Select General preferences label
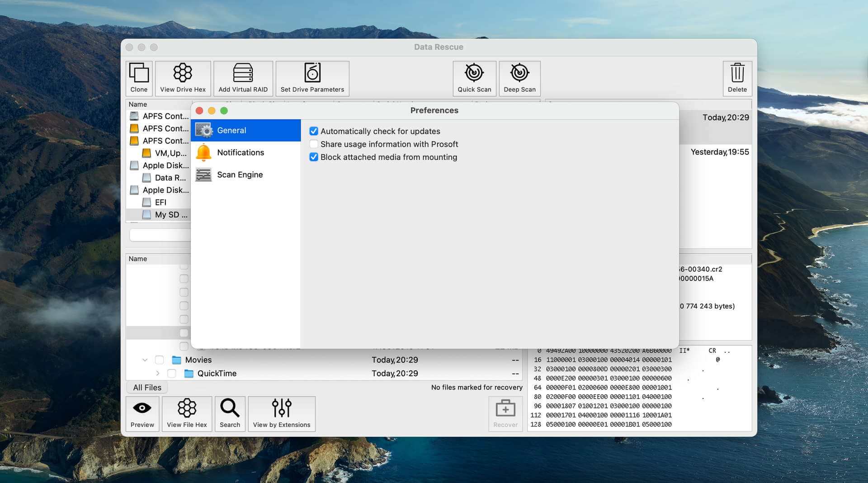868x483 pixels. 231,130
